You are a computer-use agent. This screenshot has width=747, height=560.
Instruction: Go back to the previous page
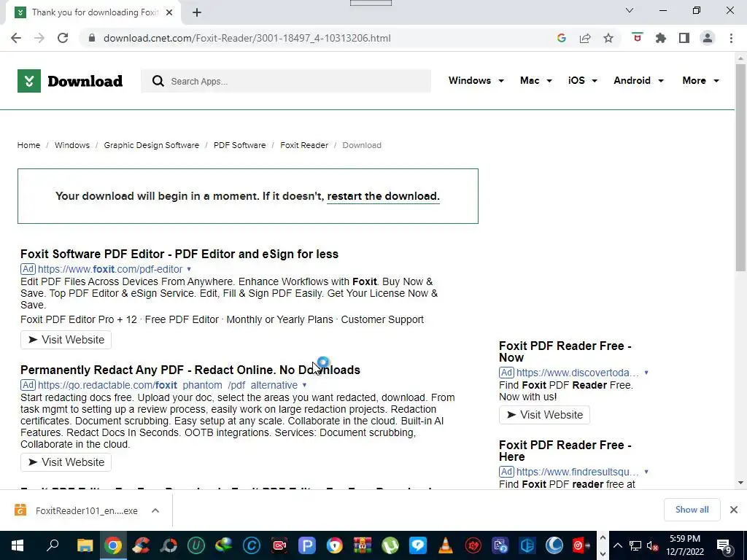pyautogui.click(x=16, y=38)
